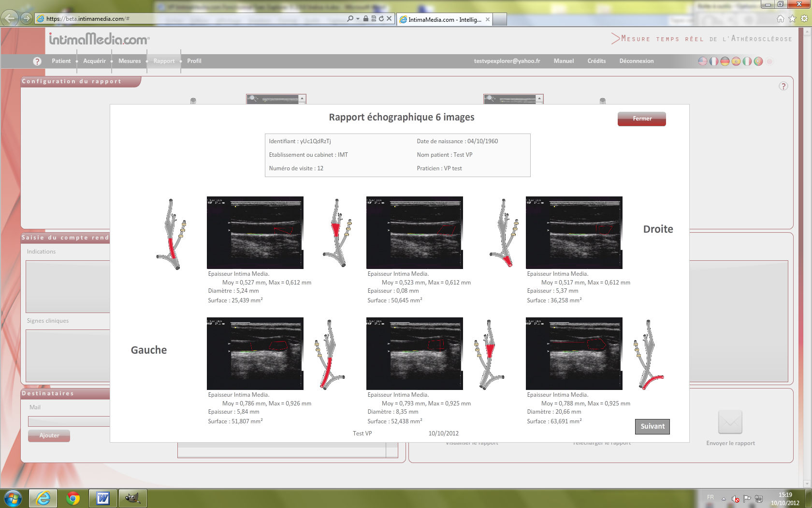This screenshot has height=508, width=812.
Task: Open the Profil menu item
Action: coord(194,61)
